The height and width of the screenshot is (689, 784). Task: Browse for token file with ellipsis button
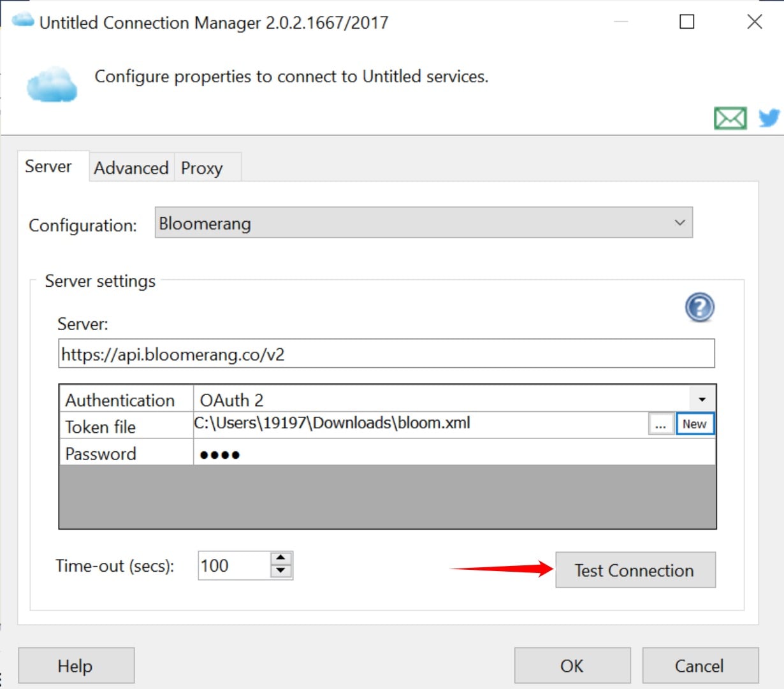tap(661, 424)
